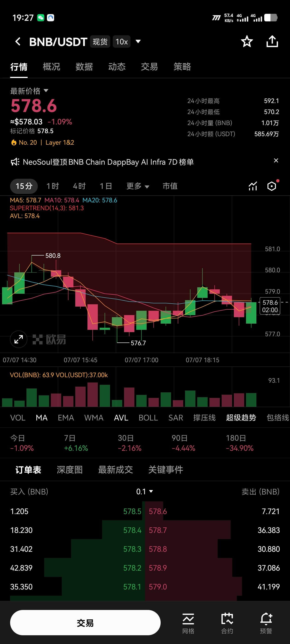Open WeChat notification in status bar
The height and width of the screenshot is (644, 290).
(x=41, y=18)
